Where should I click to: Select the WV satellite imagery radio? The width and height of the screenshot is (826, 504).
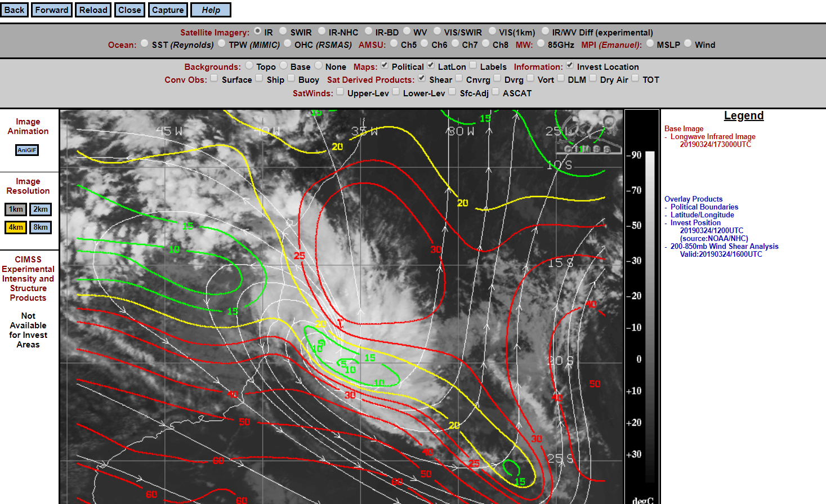[x=407, y=32]
